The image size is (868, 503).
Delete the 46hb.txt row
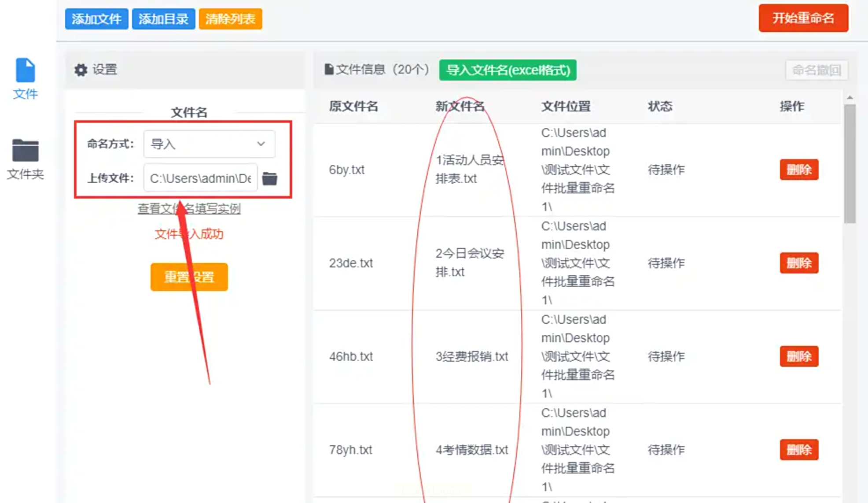tap(798, 356)
